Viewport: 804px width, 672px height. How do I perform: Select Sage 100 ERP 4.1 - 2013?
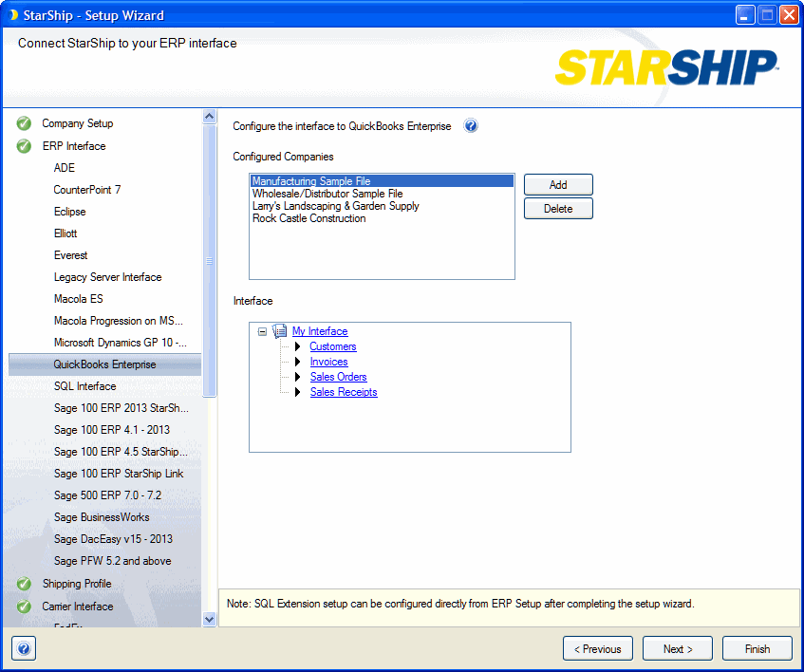click(112, 430)
